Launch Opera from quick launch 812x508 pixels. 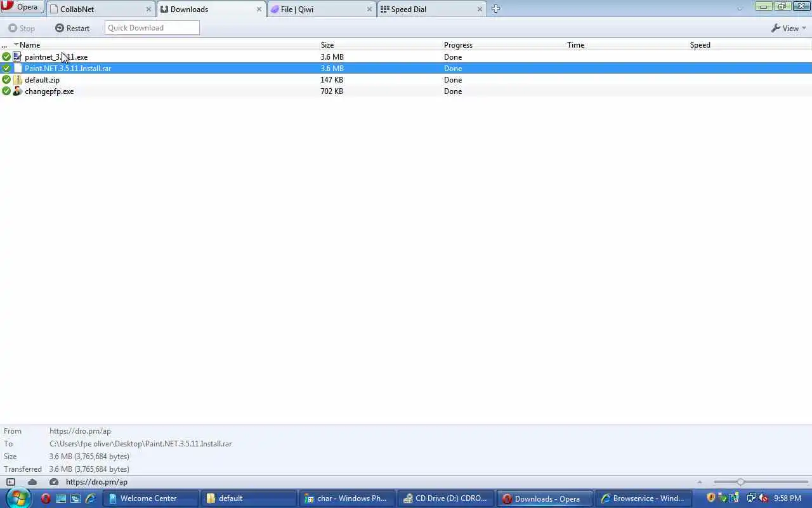pos(46,498)
